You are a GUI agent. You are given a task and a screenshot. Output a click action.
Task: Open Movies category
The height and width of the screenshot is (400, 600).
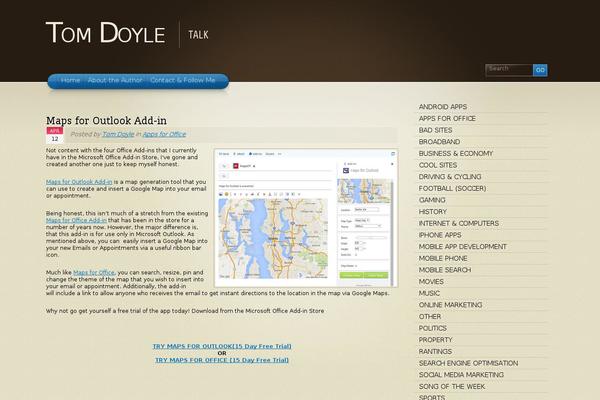431,282
